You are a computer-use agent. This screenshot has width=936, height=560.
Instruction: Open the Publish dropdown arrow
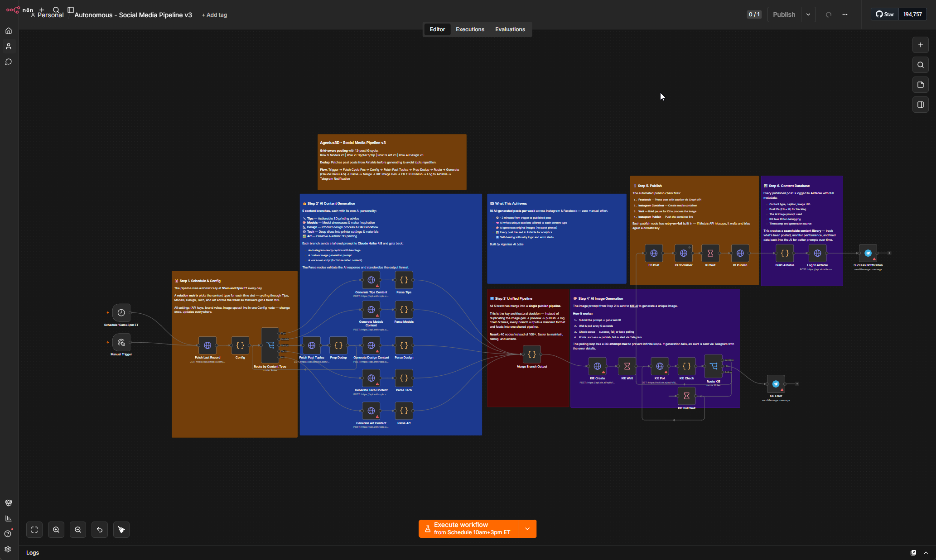808,14
